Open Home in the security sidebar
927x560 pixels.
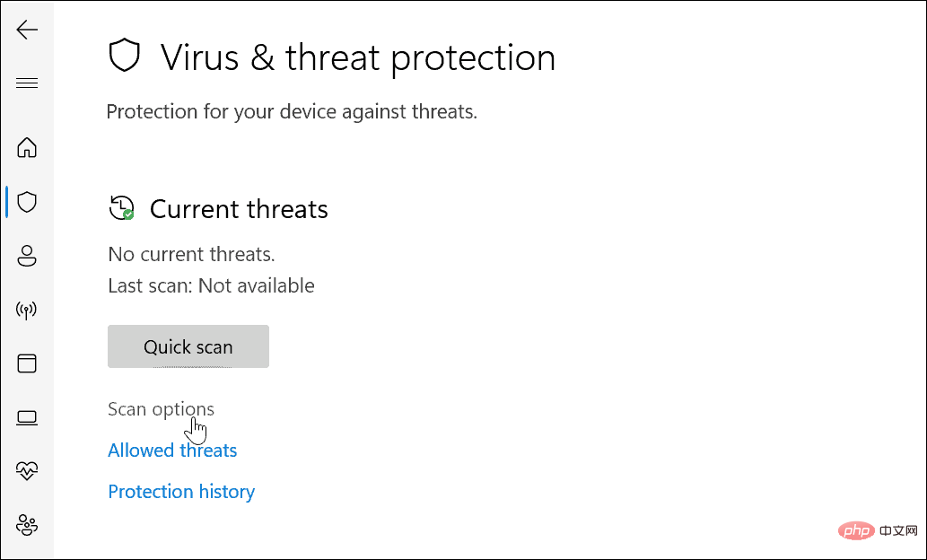pyautogui.click(x=27, y=147)
